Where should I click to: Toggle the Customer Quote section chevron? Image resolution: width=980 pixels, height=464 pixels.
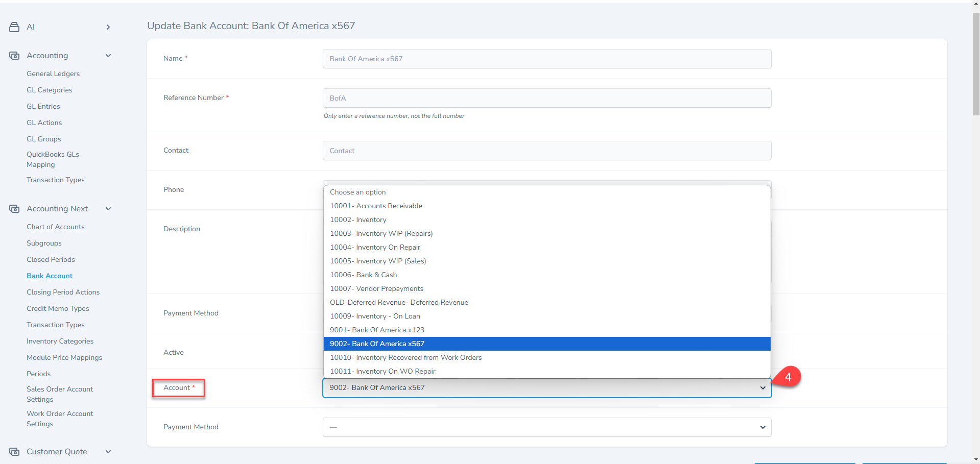click(108, 452)
